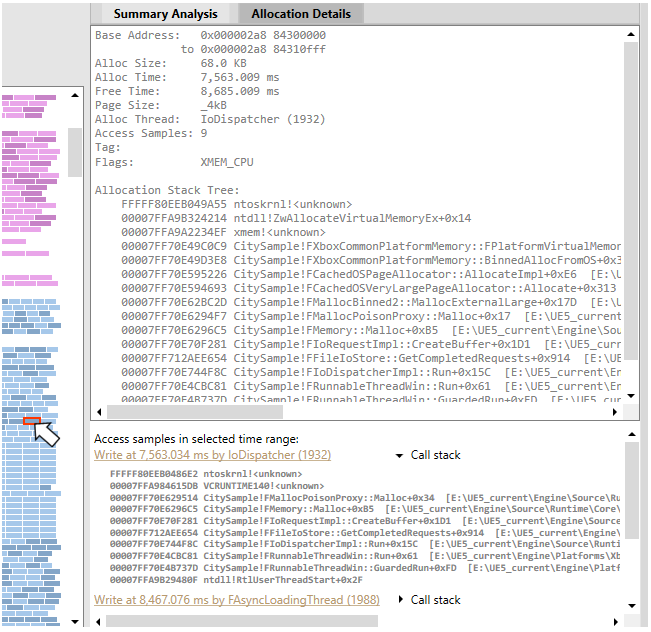Click the allocation details scroll-left arrow

click(99, 412)
